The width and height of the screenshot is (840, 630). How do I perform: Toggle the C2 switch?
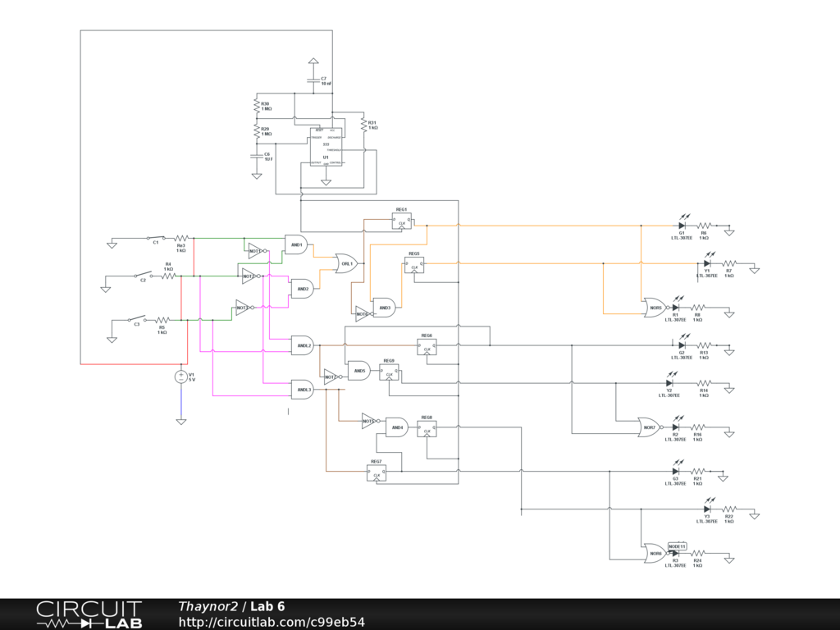[144, 275]
